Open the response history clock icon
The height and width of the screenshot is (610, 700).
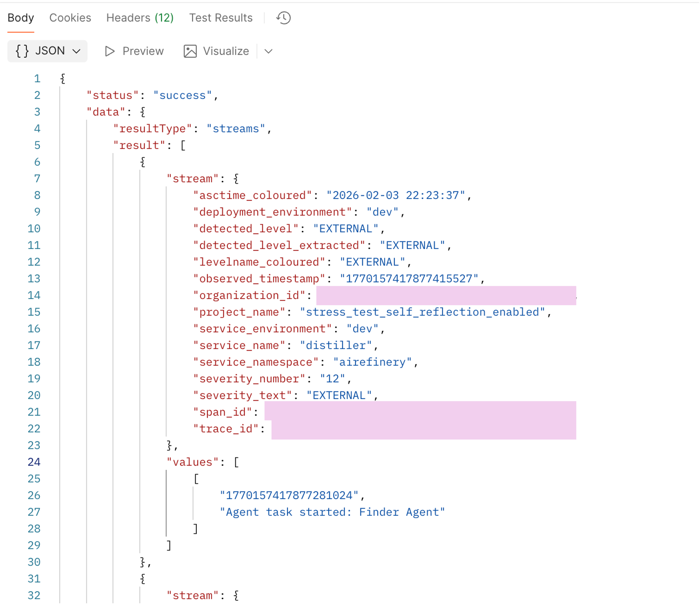coord(283,18)
